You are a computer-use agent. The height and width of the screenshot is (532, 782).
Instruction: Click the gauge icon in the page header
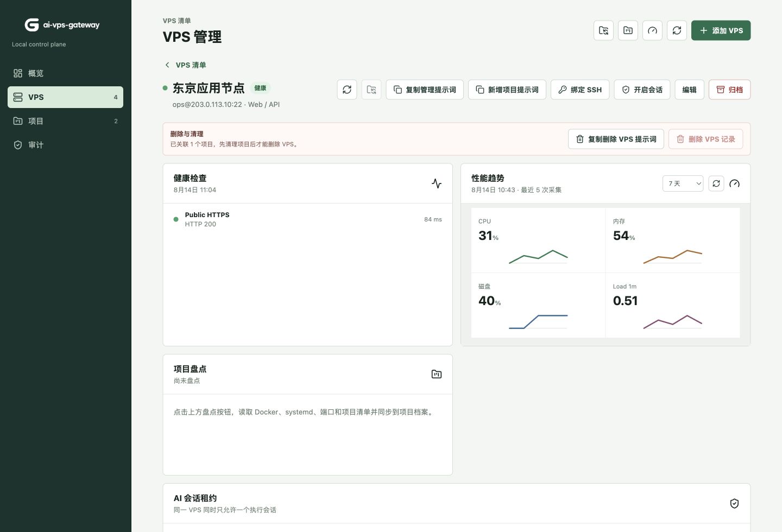coord(652,30)
